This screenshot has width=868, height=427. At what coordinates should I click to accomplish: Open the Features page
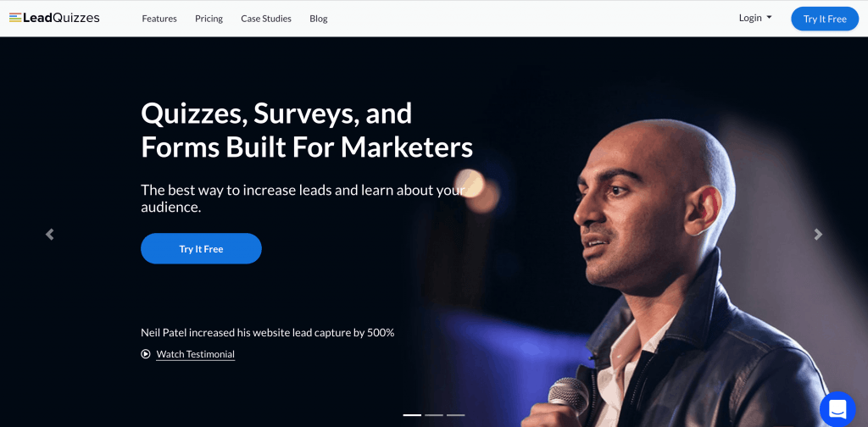[x=159, y=19]
